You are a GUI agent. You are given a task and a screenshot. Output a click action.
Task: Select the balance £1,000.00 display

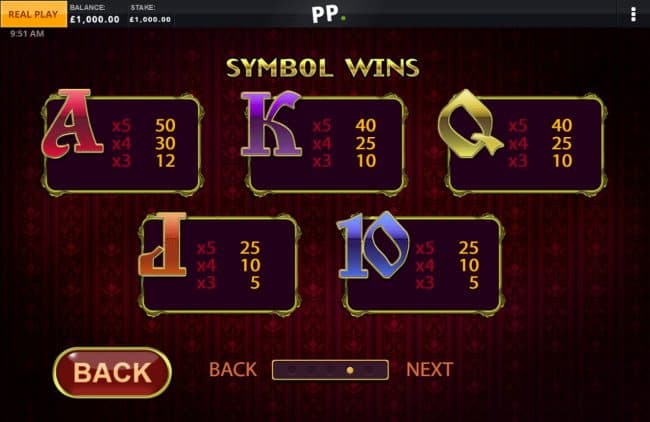click(95, 19)
